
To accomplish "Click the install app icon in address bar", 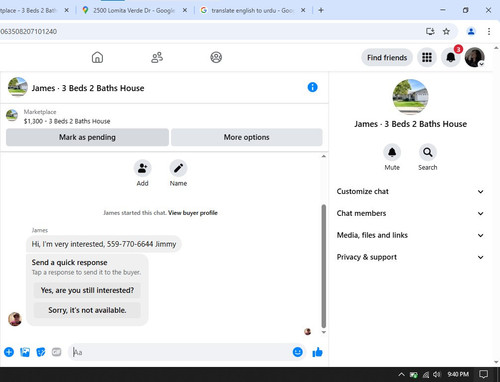I will (x=430, y=31).
